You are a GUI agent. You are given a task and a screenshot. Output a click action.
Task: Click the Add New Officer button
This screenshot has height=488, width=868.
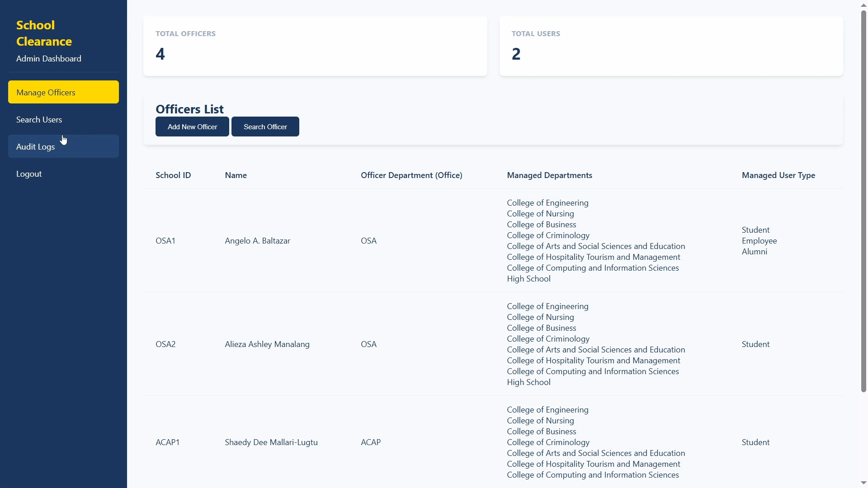click(192, 127)
